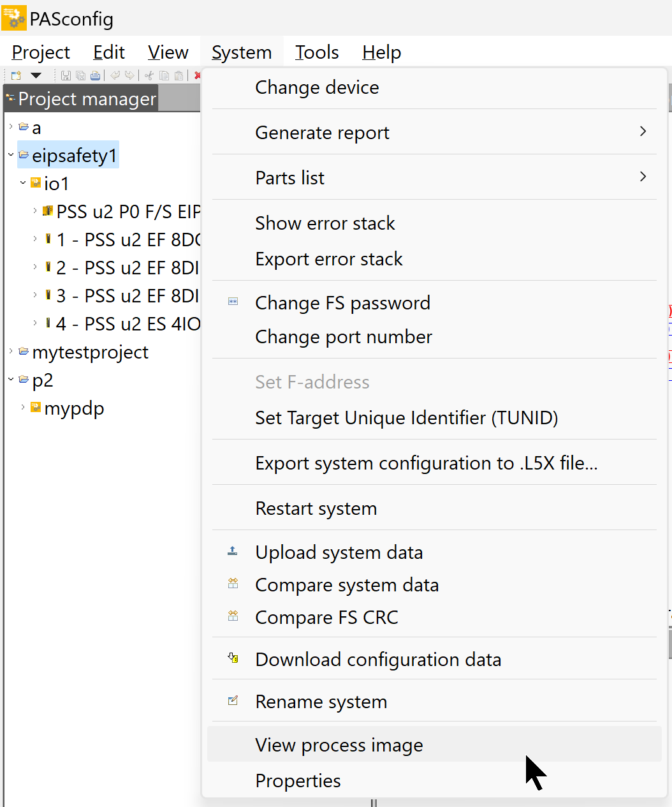Open the Tools menu
Screen dimensions: 672x807
pos(317,52)
